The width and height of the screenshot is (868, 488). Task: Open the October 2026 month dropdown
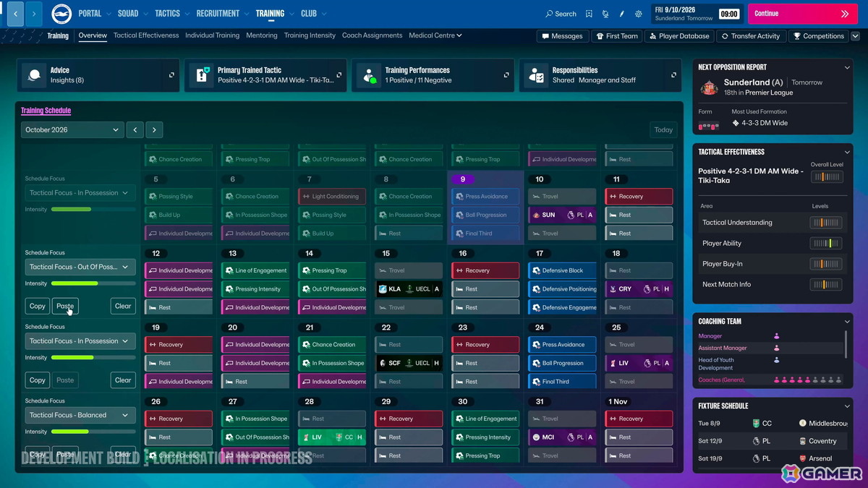pos(72,130)
